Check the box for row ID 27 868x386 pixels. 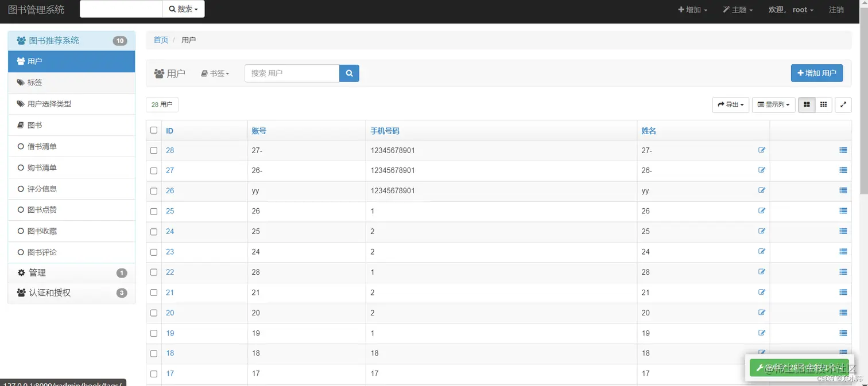(x=154, y=171)
